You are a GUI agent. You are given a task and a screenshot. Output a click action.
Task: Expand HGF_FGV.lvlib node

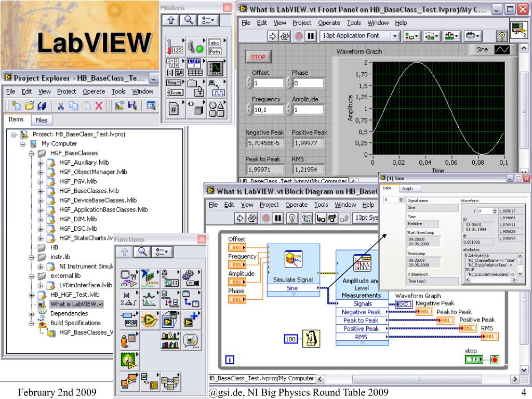(41, 181)
